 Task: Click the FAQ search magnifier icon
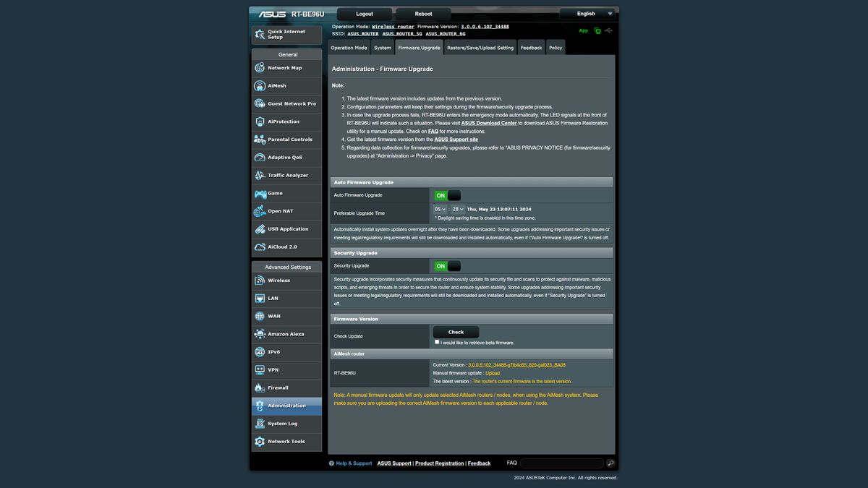(x=610, y=463)
